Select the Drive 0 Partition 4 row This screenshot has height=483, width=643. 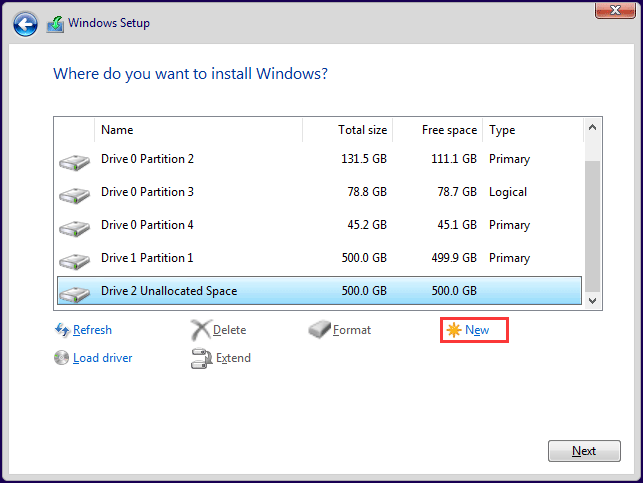click(319, 225)
